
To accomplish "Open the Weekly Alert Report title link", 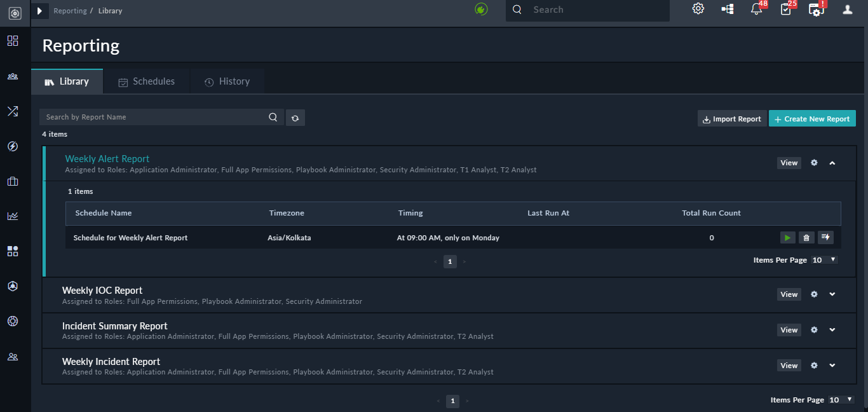I will click(107, 159).
